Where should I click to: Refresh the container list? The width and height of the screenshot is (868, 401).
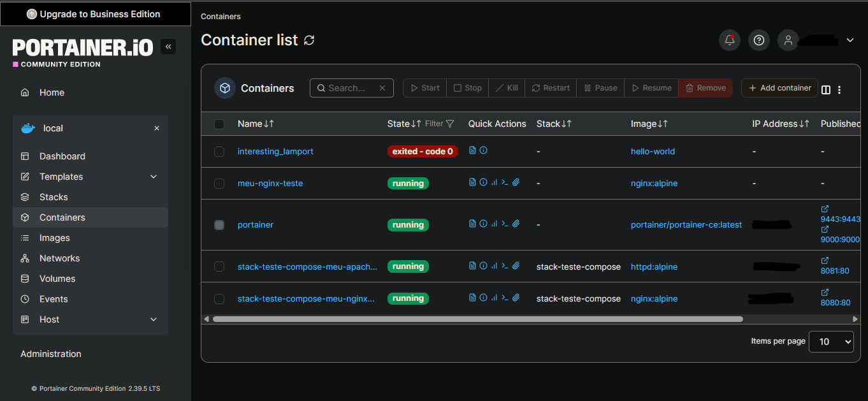[309, 40]
